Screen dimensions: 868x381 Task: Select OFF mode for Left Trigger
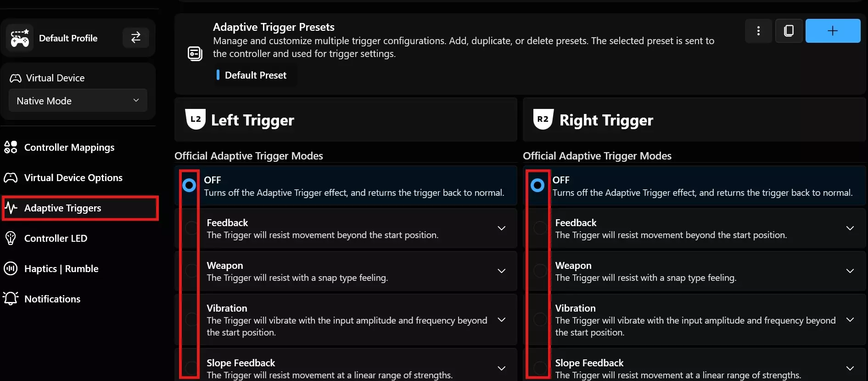click(189, 185)
